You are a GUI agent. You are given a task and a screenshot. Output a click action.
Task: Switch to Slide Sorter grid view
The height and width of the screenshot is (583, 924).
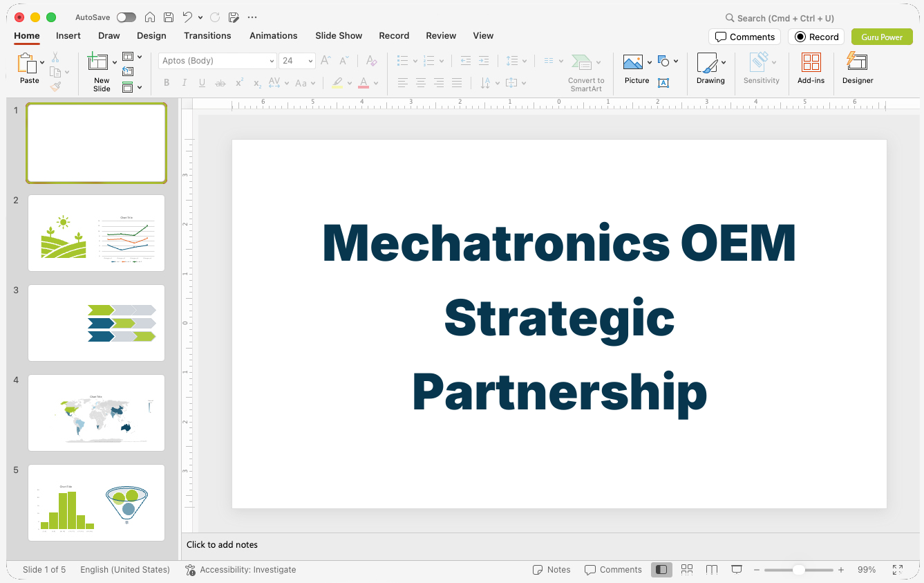pyautogui.click(x=687, y=569)
